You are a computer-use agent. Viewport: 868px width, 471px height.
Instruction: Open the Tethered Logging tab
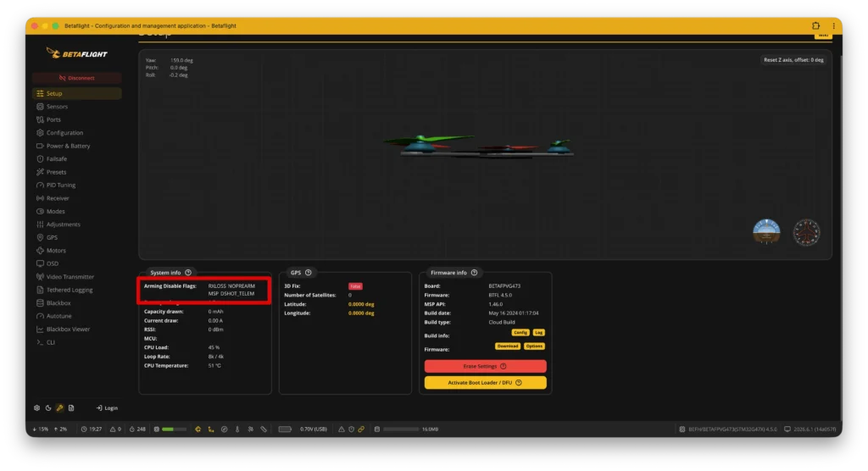click(x=77, y=290)
